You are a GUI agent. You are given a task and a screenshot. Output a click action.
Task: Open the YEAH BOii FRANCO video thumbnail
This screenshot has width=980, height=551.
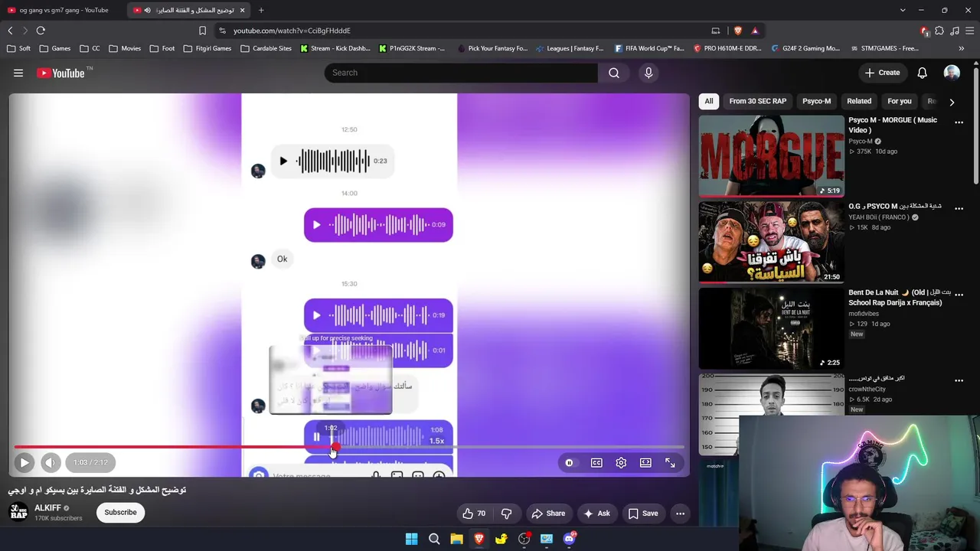tap(771, 242)
